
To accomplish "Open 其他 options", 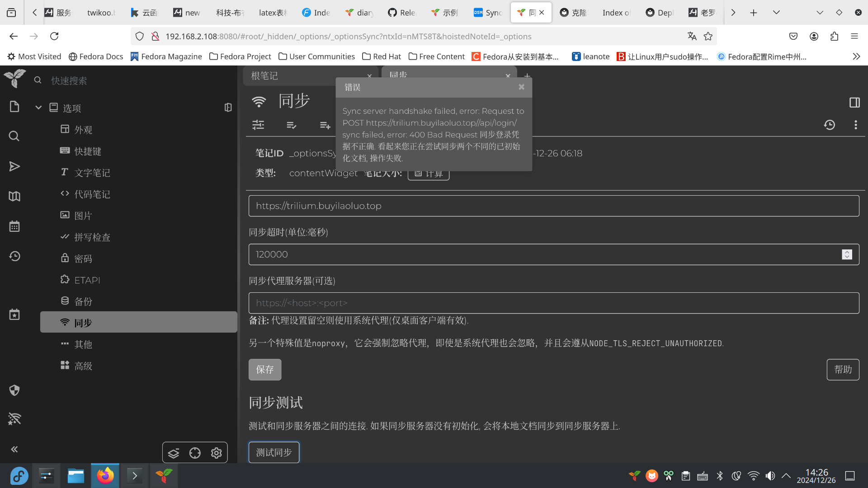I will coord(83,344).
